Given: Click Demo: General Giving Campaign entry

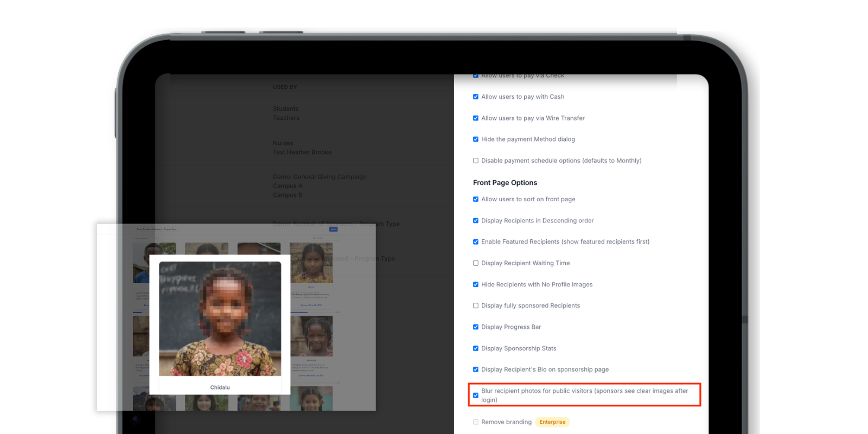Looking at the screenshot, I should click(320, 177).
